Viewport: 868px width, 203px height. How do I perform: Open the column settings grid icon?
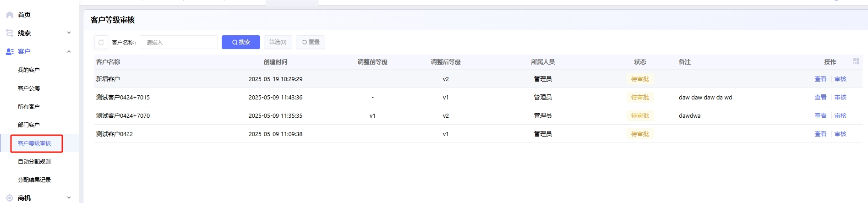856,61
